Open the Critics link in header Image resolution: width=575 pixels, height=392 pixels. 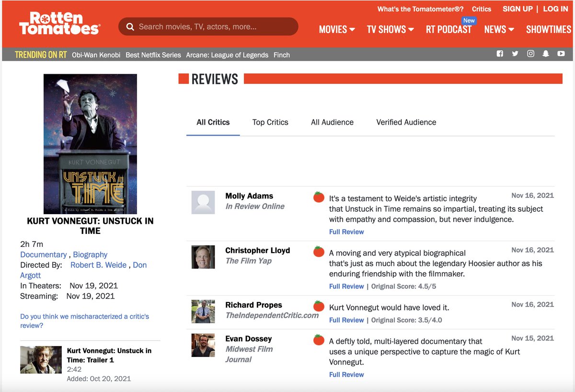[x=482, y=9]
